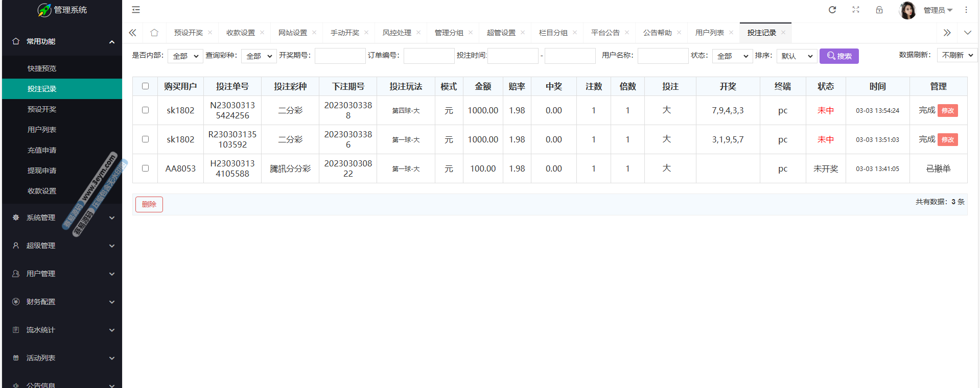The image size is (980, 388).
Task: Select checkbox for order N230303135424256
Action: (x=145, y=110)
